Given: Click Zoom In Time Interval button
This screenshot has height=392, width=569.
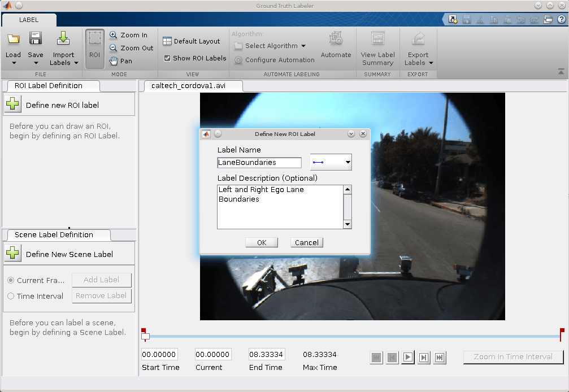Looking at the screenshot, I should pos(513,357).
